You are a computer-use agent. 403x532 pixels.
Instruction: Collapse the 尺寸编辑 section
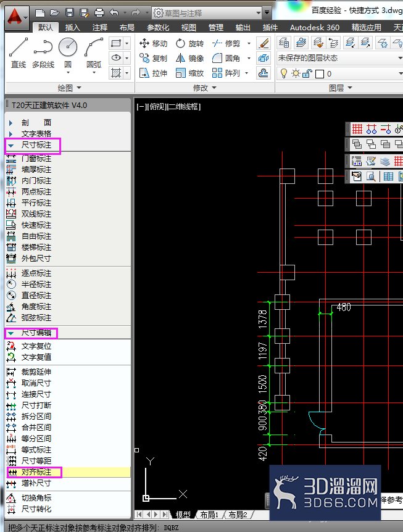(x=11, y=333)
